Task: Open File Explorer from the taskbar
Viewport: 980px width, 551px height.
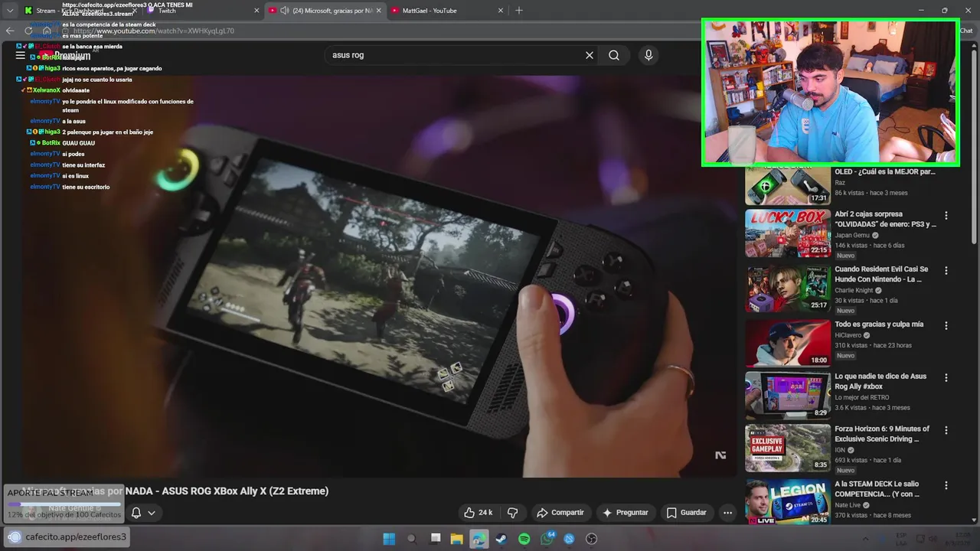Action: pyautogui.click(x=456, y=539)
